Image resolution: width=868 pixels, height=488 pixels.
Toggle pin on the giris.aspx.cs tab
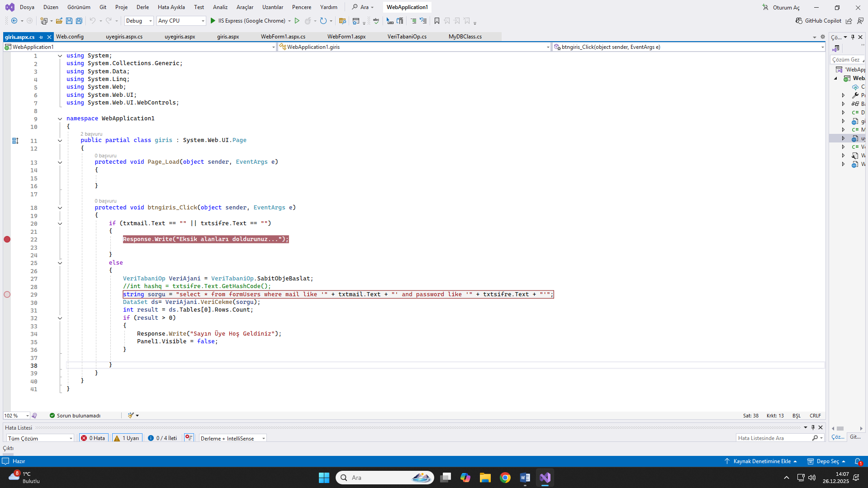point(41,37)
